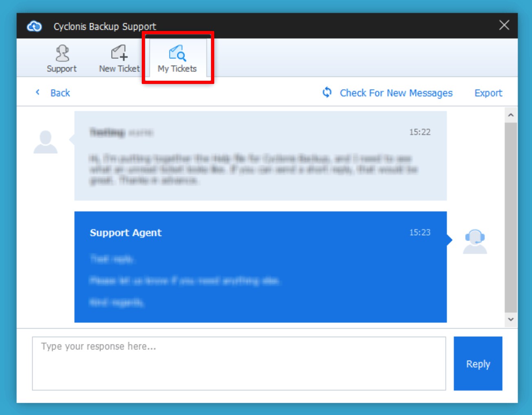Click the Cyclonis cloud logo in title bar
This screenshot has width=532, height=415.
pos(34,26)
